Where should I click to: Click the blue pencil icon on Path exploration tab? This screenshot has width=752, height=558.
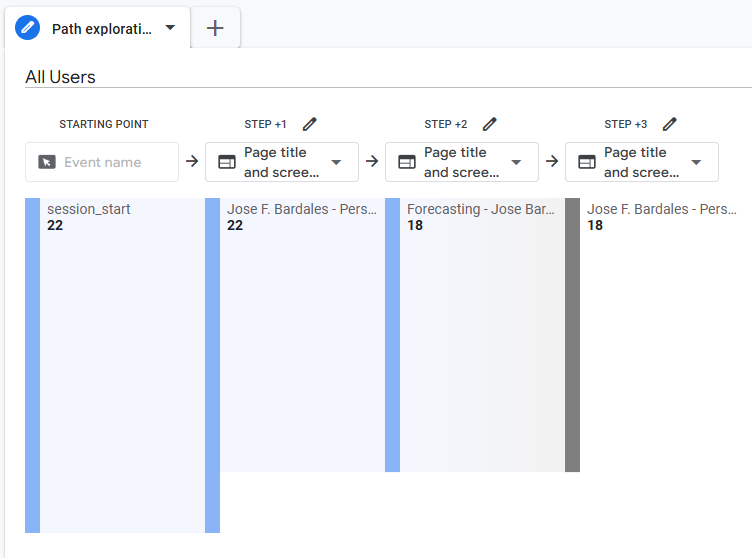coord(28,28)
